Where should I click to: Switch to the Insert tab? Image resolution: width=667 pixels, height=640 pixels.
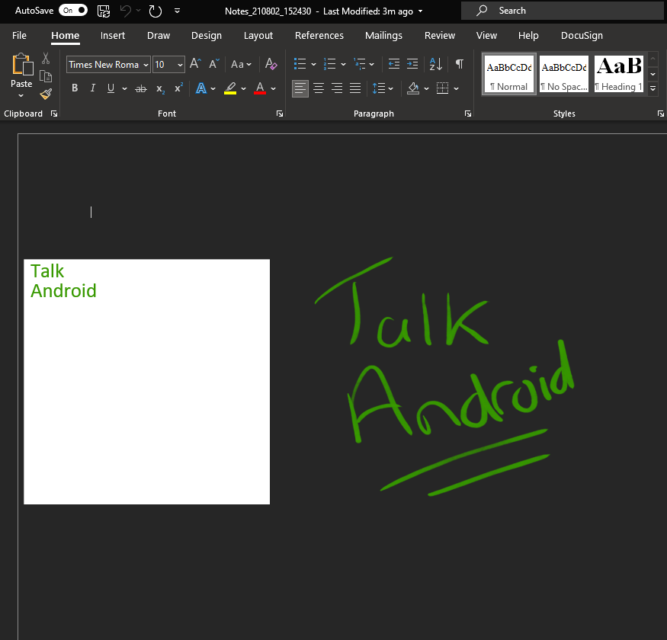click(x=112, y=36)
